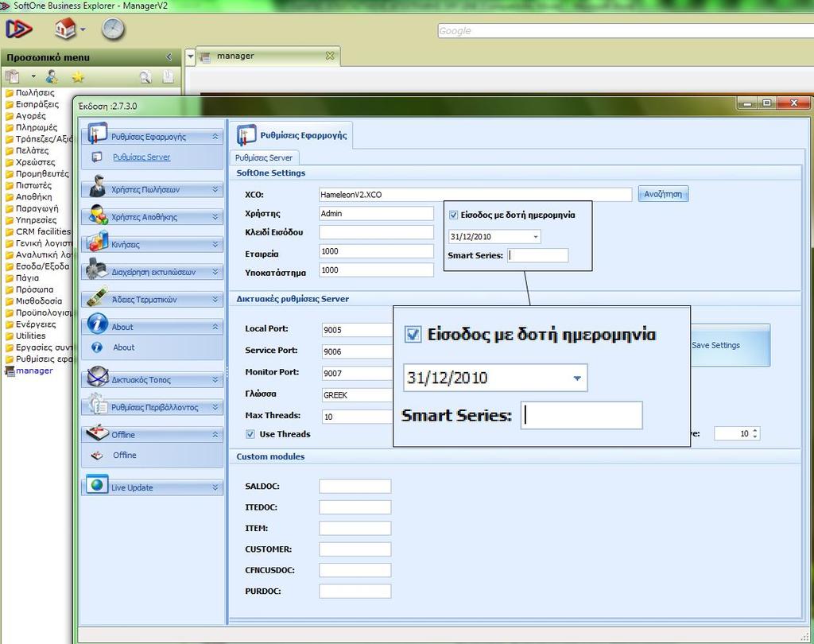Click the folder icon next to Πωλήσεις
This screenshot has height=644, width=814.
(10, 94)
